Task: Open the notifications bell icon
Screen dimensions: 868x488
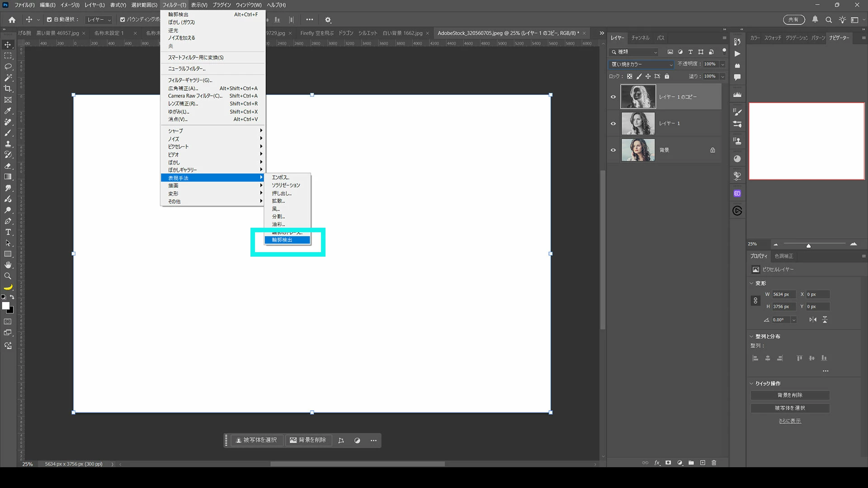Action: [815, 19]
